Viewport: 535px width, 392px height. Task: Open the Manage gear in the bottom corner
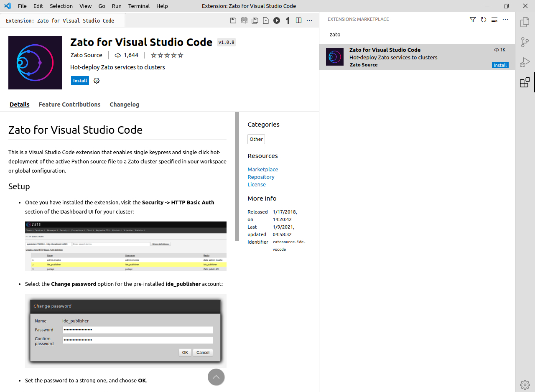click(x=525, y=384)
